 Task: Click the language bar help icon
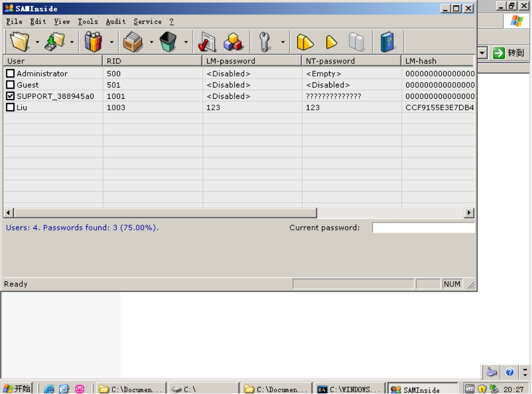(510, 372)
